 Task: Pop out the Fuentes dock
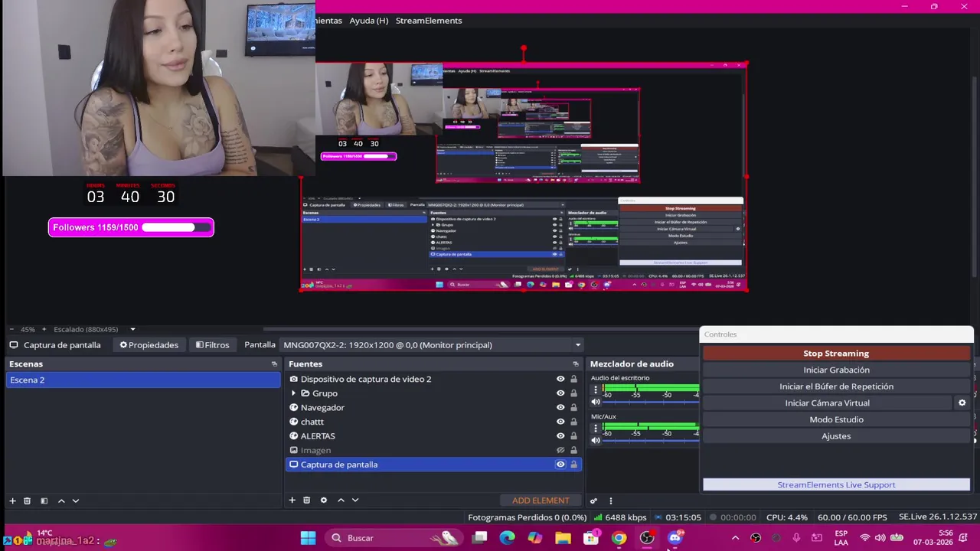click(x=576, y=364)
